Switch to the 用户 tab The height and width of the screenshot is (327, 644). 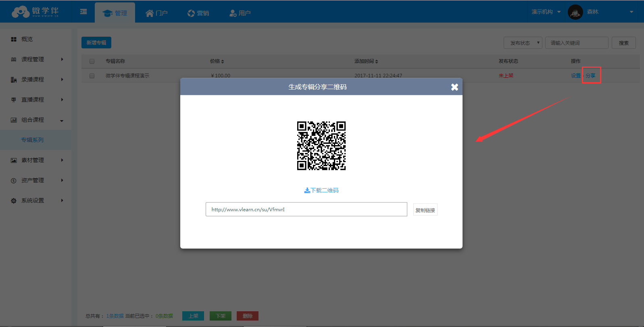(240, 13)
